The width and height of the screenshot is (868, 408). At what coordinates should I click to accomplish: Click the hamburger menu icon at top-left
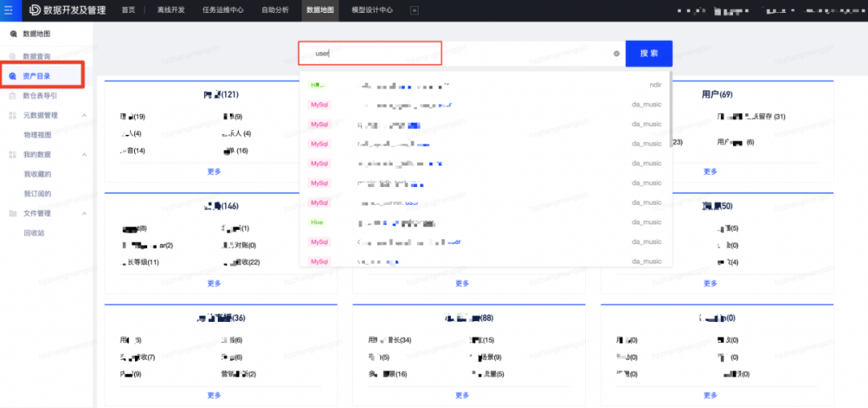9,10
